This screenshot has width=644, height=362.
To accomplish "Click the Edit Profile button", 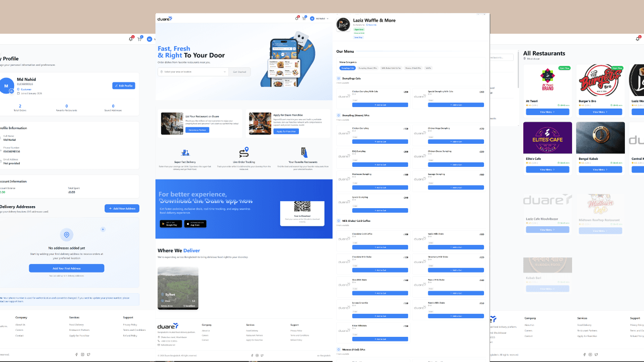I will pyautogui.click(x=123, y=86).
